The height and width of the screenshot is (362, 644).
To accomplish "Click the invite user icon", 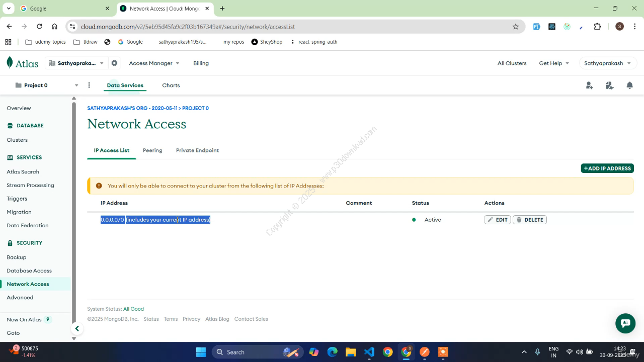I will point(589,85).
